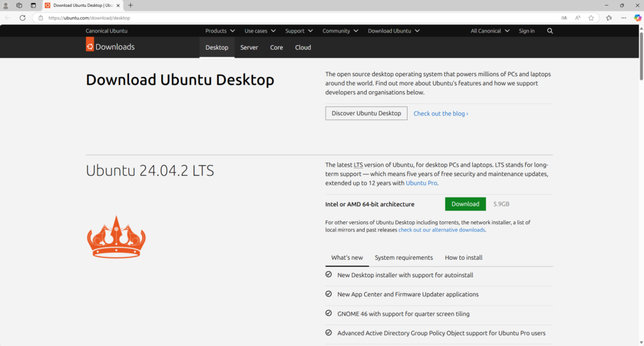Click the checkmark icon beside Advanced Active Directory
The image size is (644, 346).
(328, 332)
